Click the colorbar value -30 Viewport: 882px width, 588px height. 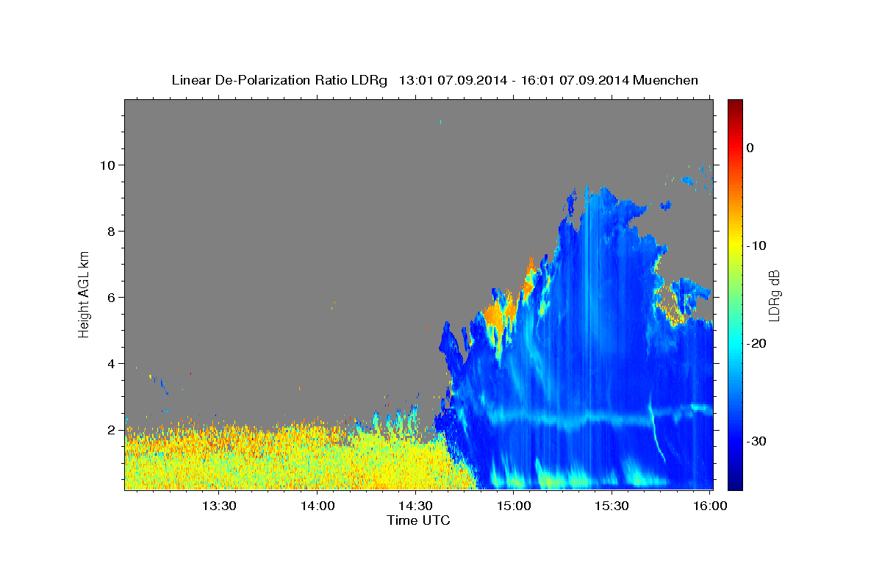(x=757, y=441)
